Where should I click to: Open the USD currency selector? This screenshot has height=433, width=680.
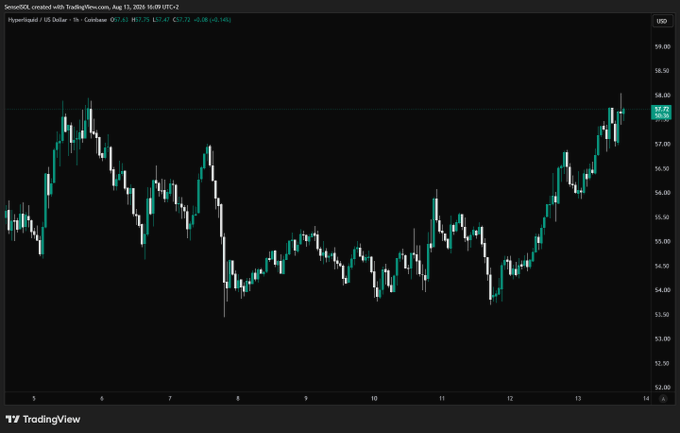point(661,21)
